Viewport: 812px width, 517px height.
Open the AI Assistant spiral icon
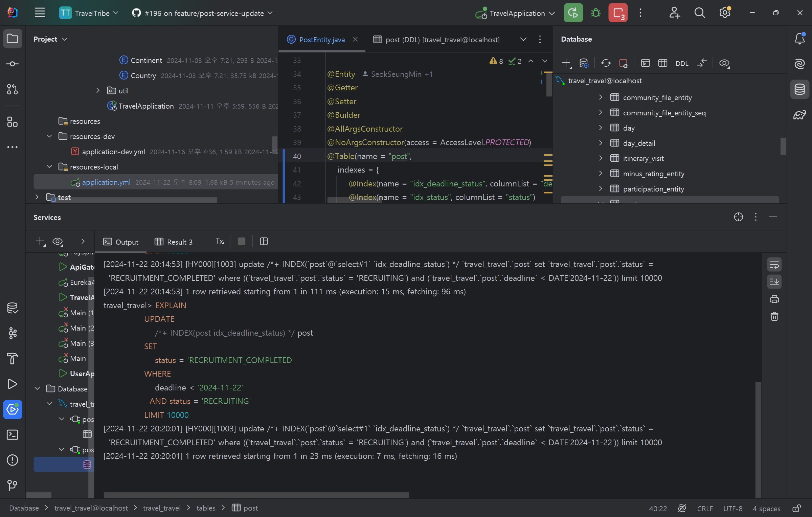(x=800, y=64)
